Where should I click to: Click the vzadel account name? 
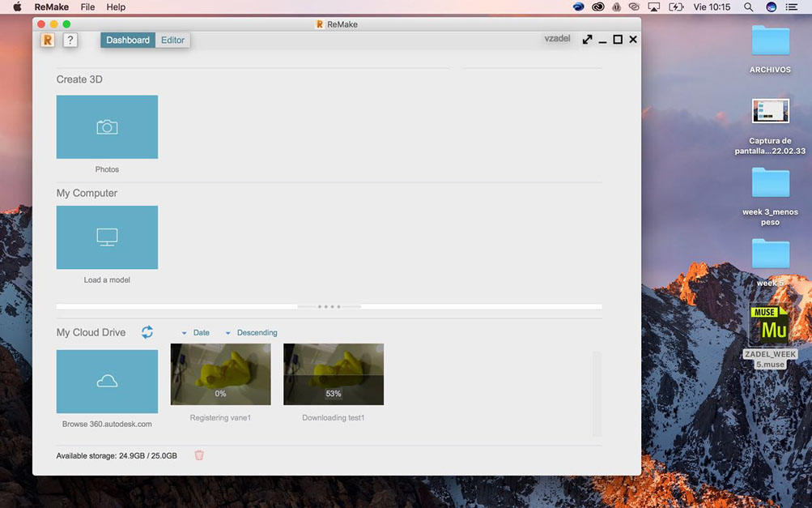click(x=557, y=38)
